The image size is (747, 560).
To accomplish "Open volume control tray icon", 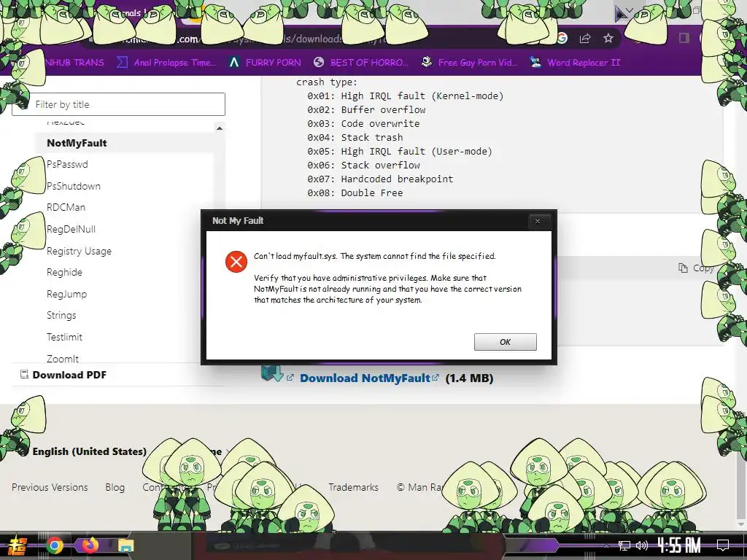I will 642,545.
